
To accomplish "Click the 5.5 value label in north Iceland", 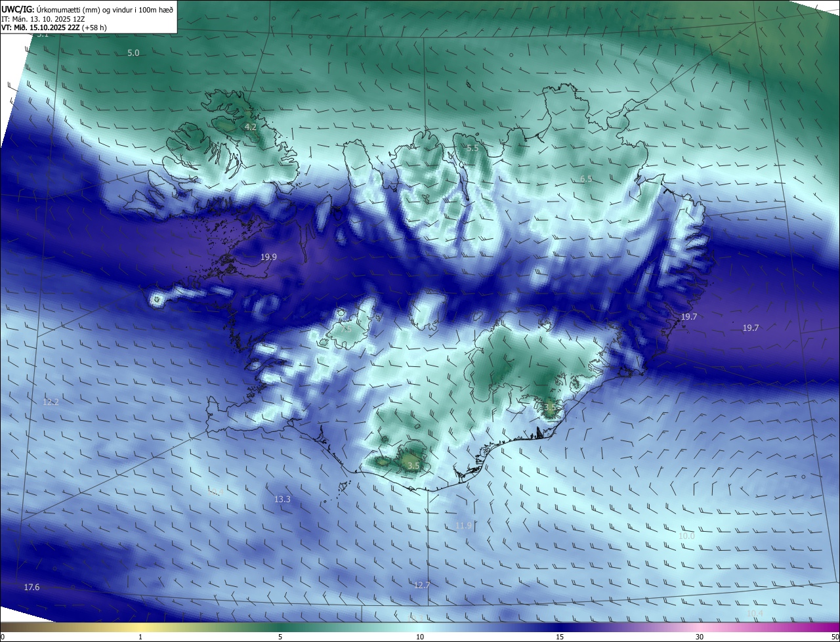I will 472,148.
